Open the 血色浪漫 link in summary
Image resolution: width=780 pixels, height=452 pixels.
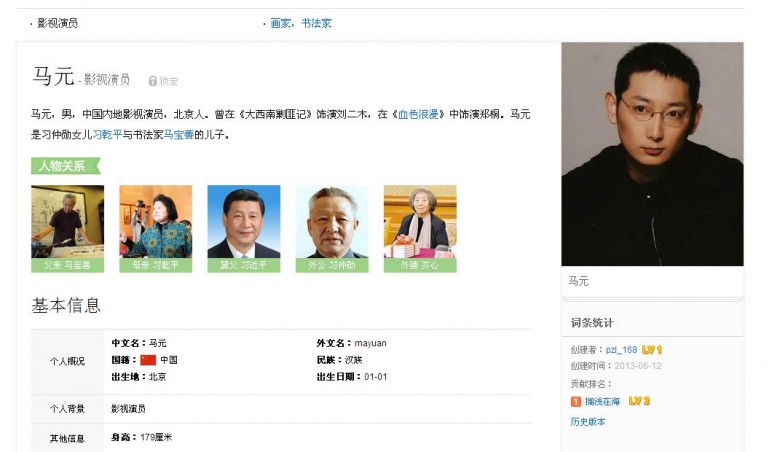(x=418, y=114)
